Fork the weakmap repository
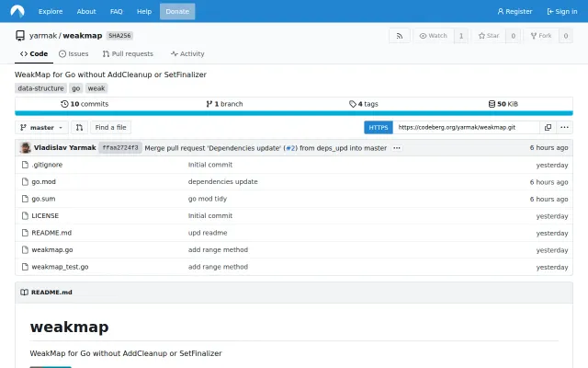Screen dimensions: 588x368 pos(541,36)
